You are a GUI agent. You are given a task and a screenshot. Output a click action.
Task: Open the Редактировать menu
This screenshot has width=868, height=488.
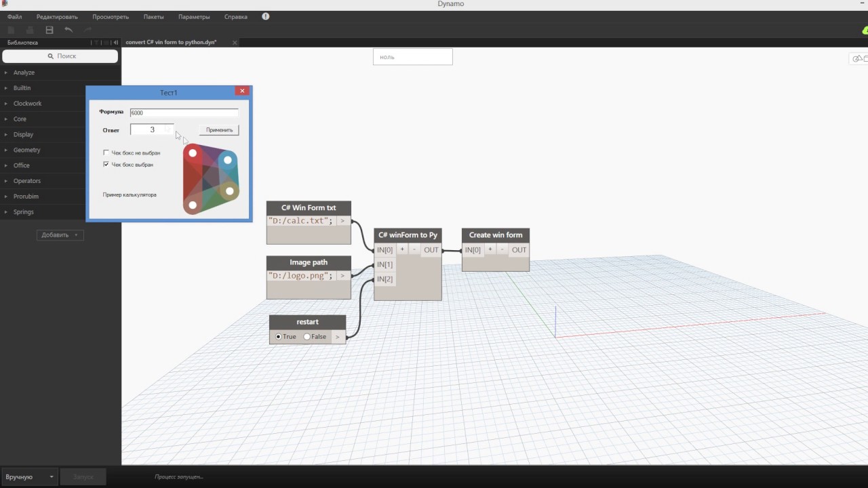pos(57,16)
